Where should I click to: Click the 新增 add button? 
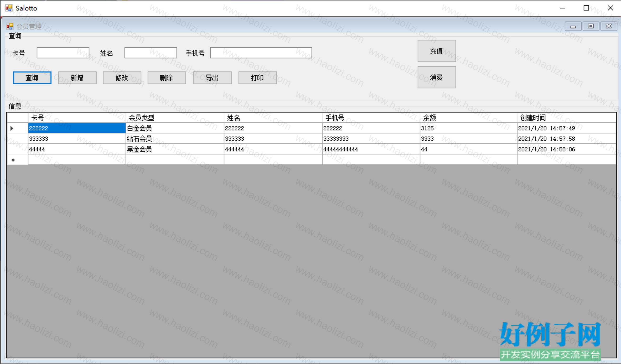point(77,78)
